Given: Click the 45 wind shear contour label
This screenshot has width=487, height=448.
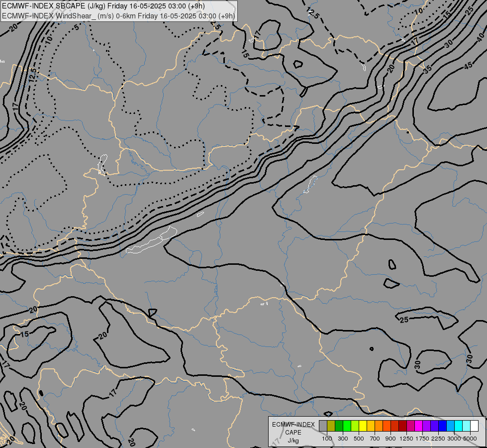Looking at the screenshot, I should (469, 66).
